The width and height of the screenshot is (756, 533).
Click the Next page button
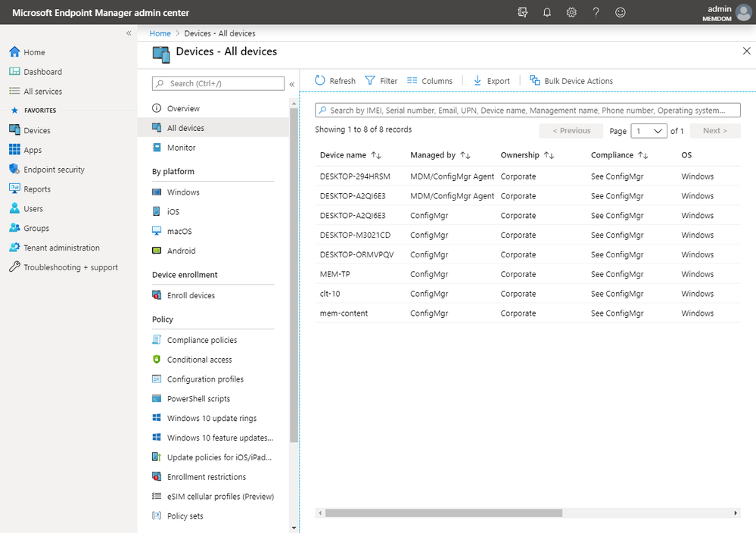click(x=715, y=131)
